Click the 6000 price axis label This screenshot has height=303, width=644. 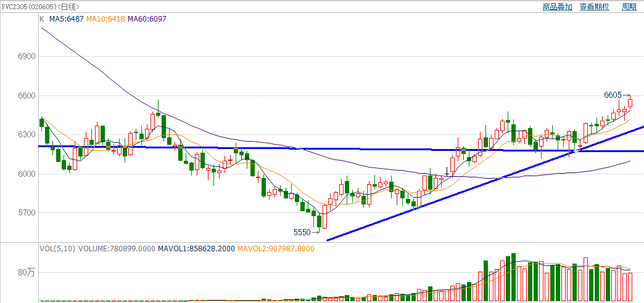tap(25, 174)
